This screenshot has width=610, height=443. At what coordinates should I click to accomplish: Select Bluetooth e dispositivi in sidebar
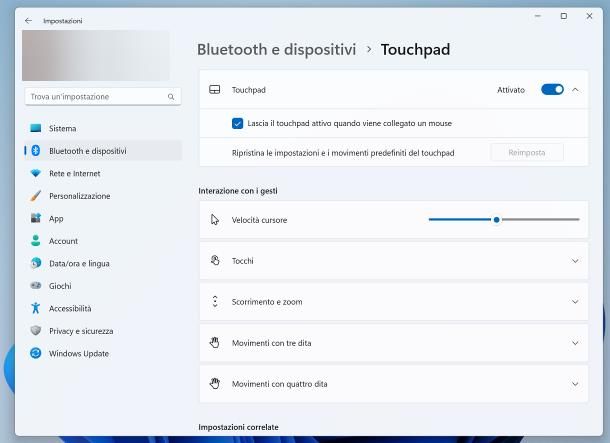pos(103,151)
